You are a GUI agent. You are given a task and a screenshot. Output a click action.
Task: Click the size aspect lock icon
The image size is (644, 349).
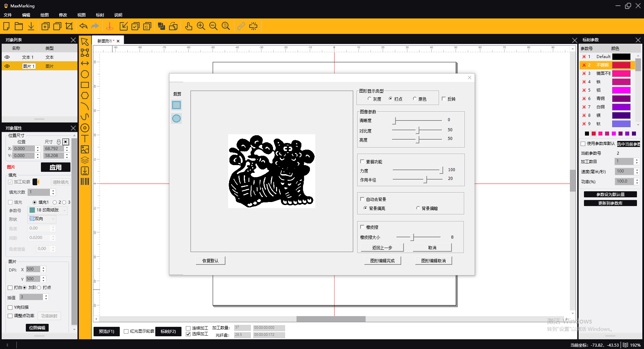point(59,142)
